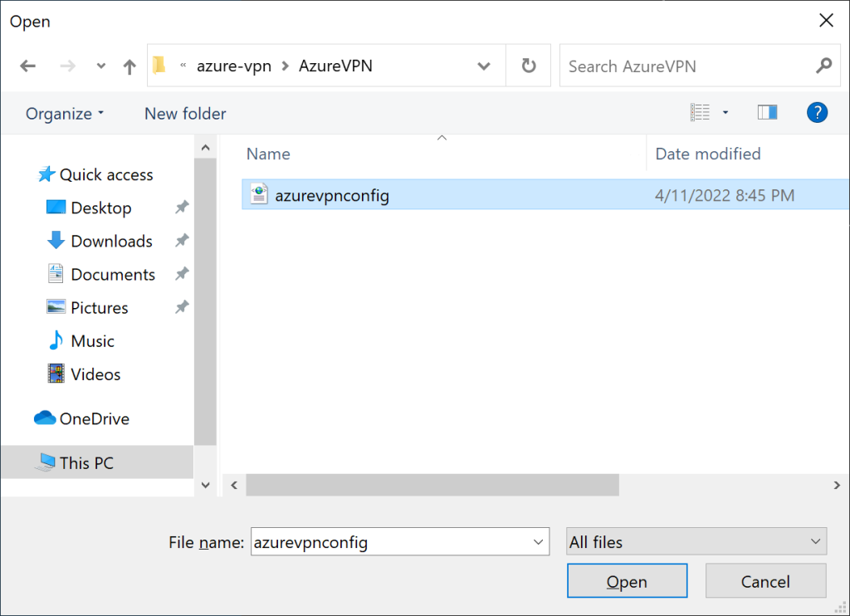Expand the address bar history dropdown
Image resolution: width=850 pixels, height=616 pixels.
coord(484,66)
